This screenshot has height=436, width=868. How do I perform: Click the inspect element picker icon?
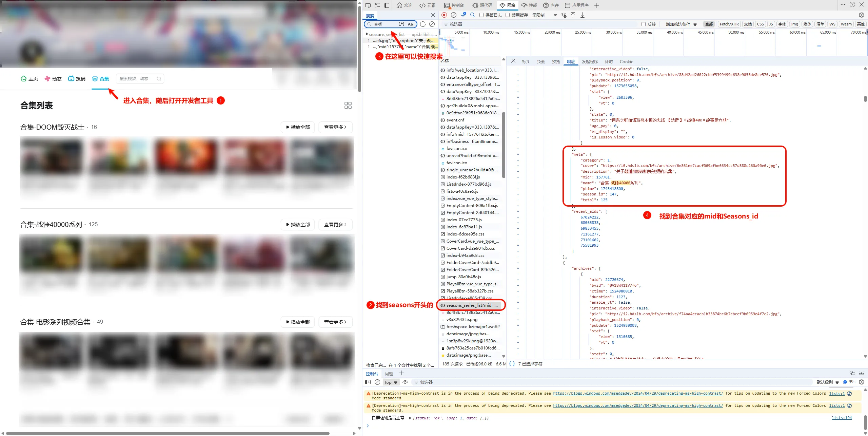pos(368,5)
